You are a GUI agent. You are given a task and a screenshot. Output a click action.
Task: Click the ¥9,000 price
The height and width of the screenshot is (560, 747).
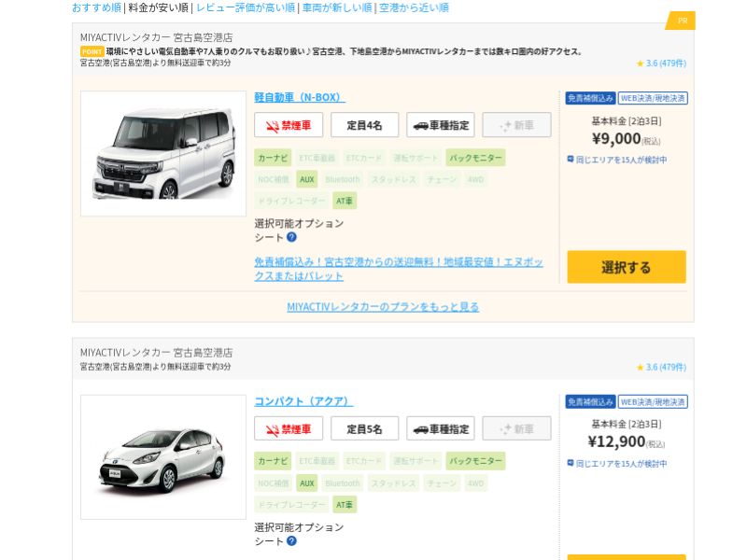tap(616, 138)
